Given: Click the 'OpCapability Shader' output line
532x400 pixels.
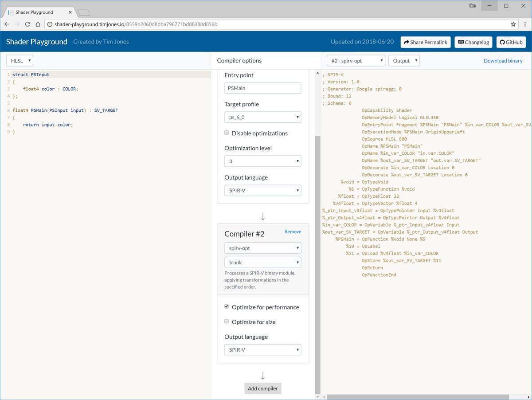Looking at the screenshot, I should coord(387,110).
